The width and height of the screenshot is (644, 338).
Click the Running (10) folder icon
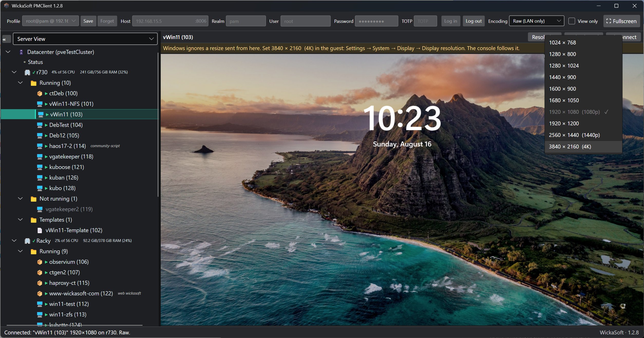pyautogui.click(x=33, y=83)
